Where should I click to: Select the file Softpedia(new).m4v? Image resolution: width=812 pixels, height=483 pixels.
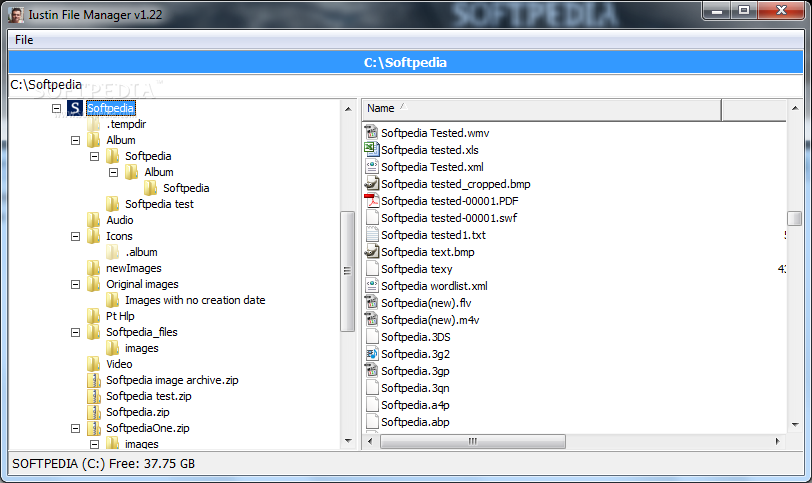430,320
